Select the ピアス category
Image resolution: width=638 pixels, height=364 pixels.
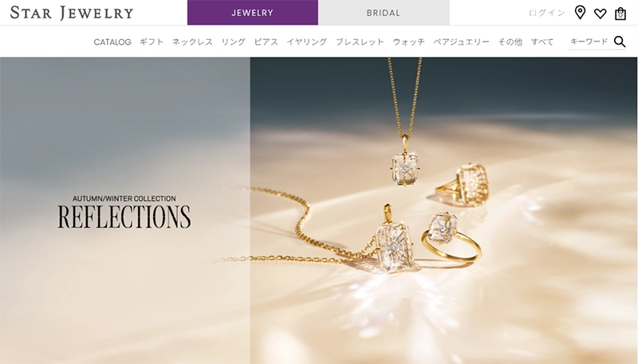click(x=266, y=42)
